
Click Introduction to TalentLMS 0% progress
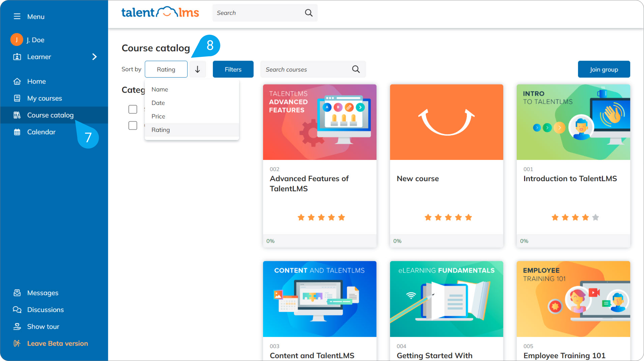(574, 241)
